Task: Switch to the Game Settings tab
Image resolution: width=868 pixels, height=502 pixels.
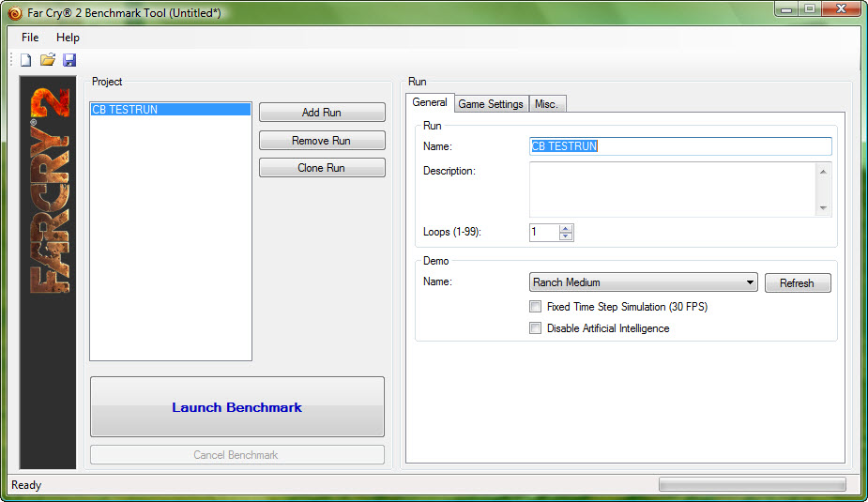Action: coord(491,104)
